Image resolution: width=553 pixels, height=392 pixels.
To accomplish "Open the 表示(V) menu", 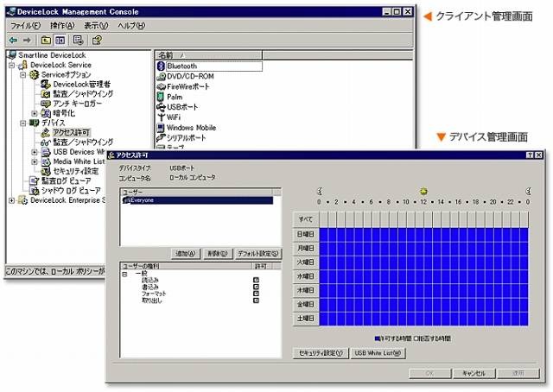I will (x=96, y=25).
